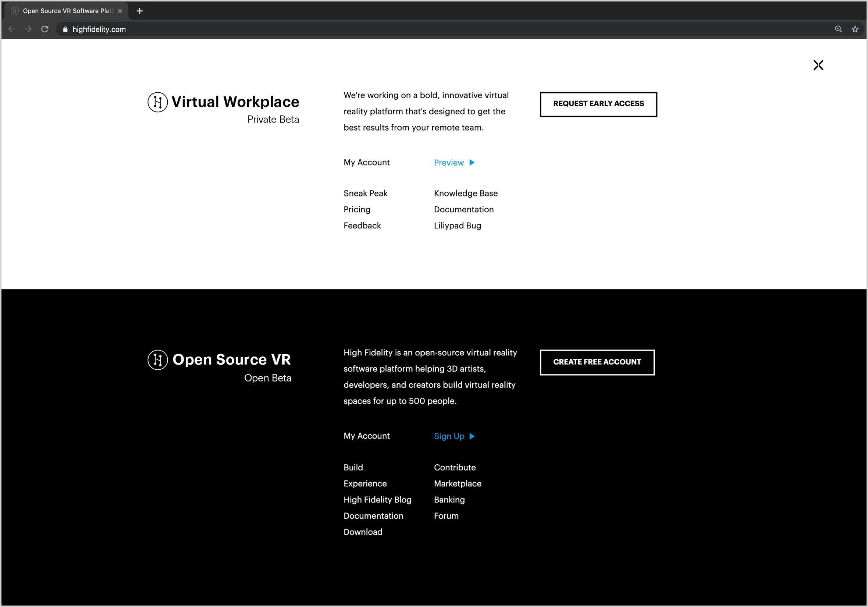Go to the Pricing page
Screen dimensions: 868x607
[x=357, y=210]
